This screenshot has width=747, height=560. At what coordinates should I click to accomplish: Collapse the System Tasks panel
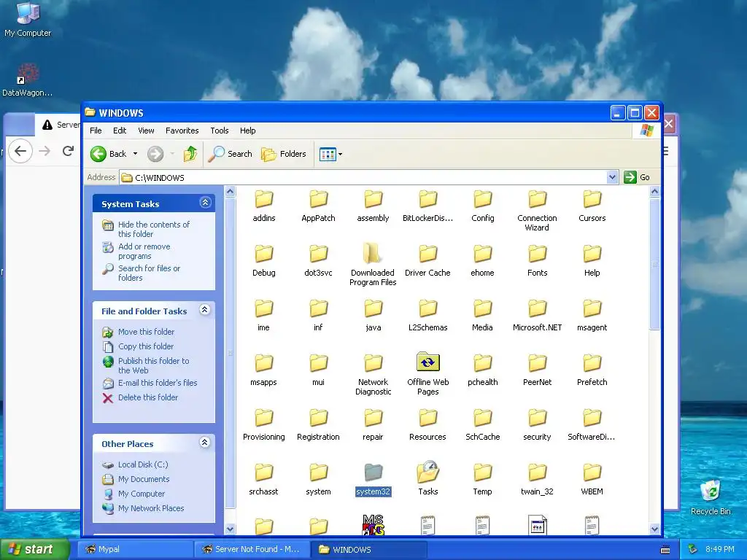coord(205,203)
